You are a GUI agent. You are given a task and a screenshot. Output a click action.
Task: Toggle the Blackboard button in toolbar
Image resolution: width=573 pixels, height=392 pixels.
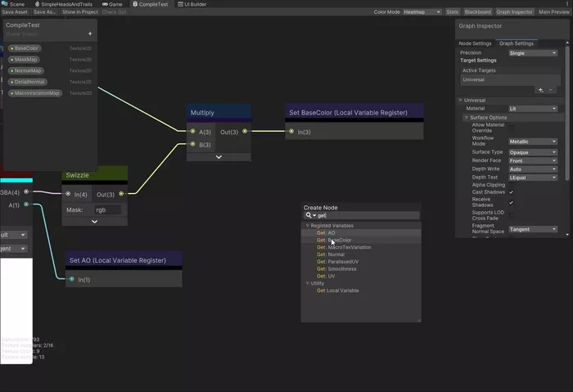[477, 12]
